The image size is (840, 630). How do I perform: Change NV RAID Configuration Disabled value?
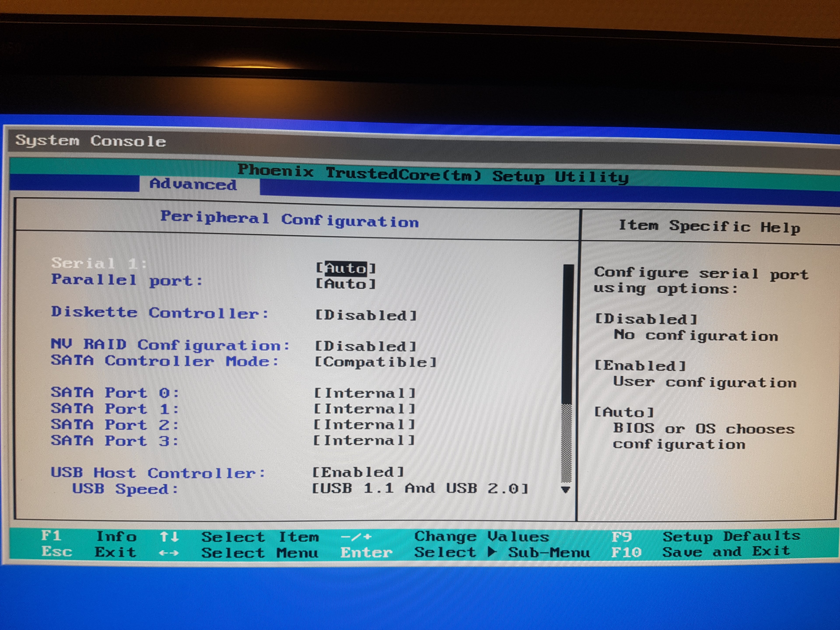[366, 346]
